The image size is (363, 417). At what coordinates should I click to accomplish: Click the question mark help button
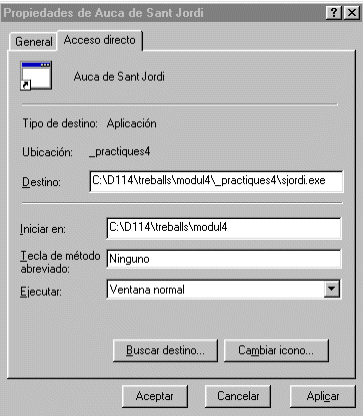334,13
